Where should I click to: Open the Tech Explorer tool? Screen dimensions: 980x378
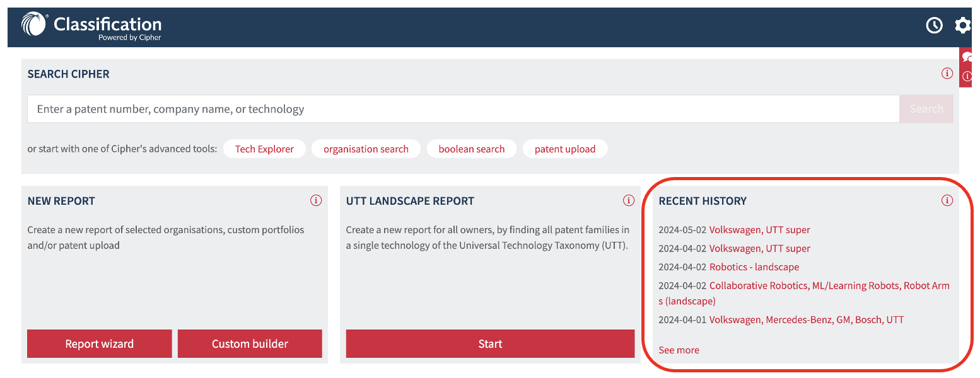coord(264,149)
